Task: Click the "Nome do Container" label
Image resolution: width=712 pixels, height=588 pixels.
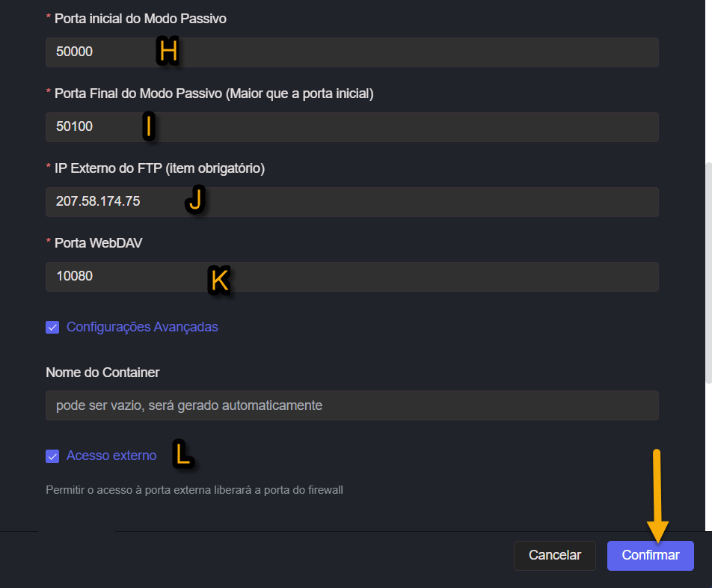Action: (102, 372)
